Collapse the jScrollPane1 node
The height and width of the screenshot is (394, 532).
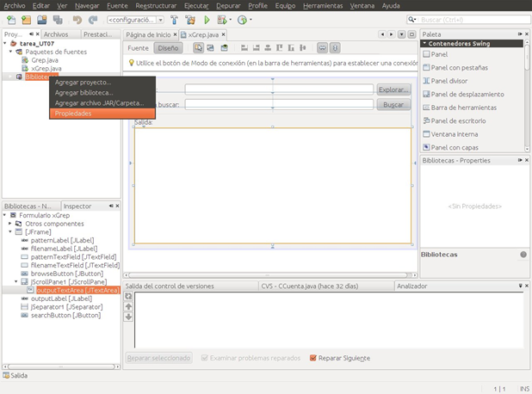pyautogui.click(x=16, y=282)
